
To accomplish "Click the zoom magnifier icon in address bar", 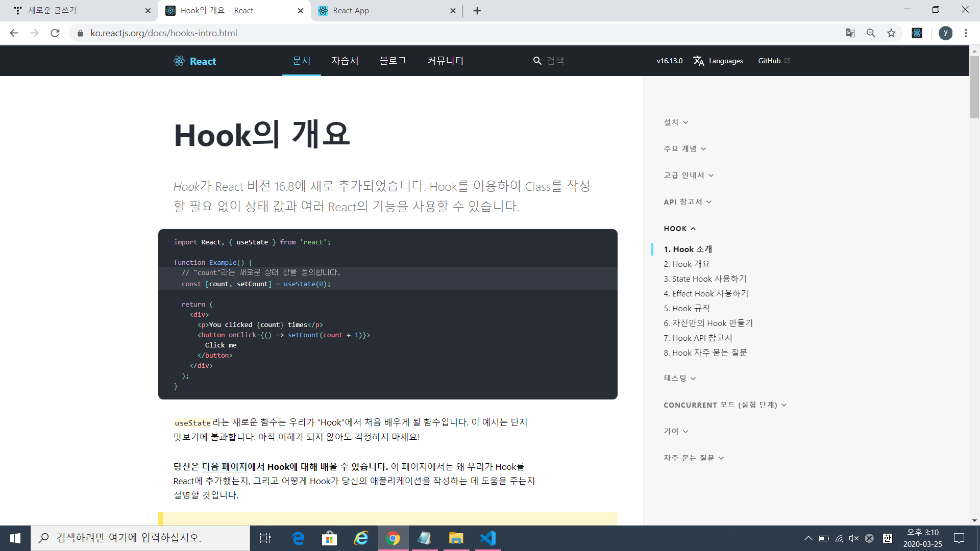I will (871, 33).
